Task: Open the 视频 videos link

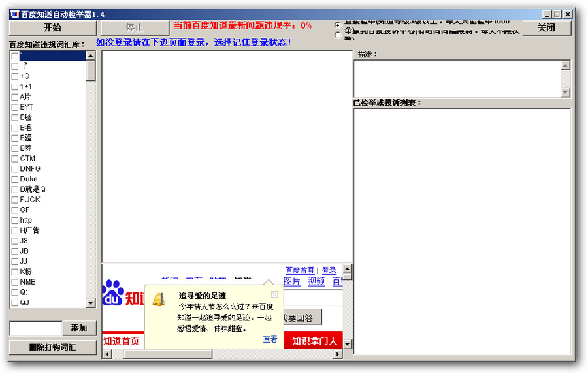Action: pyautogui.click(x=316, y=281)
